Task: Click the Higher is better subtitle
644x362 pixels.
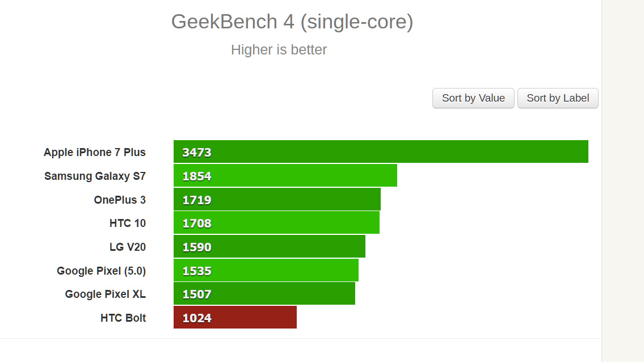Action: click(279, 50)
